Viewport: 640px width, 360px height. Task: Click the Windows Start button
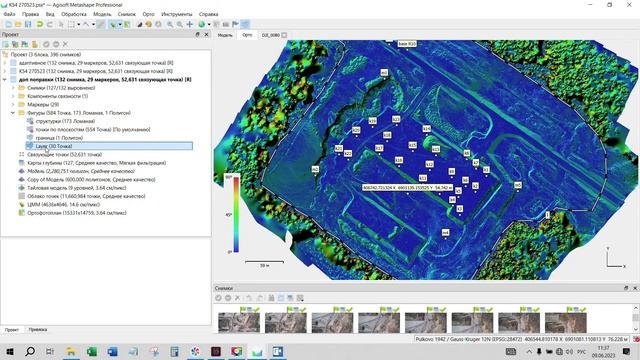coord(9,351)
